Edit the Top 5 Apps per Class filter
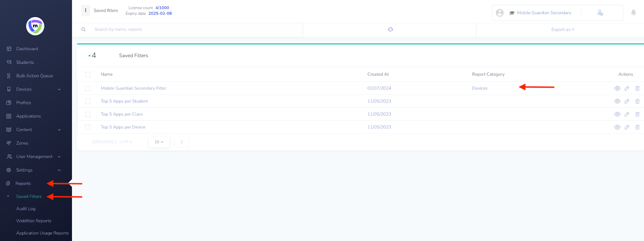 pyautogui.click(x=627, y=114)
